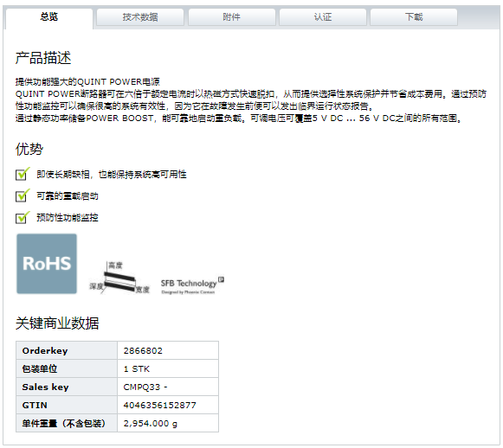Click the checkmark icon beside 预防性功能监控
The width and height of the screenshot is (503, 448).
tap(23, 218)
